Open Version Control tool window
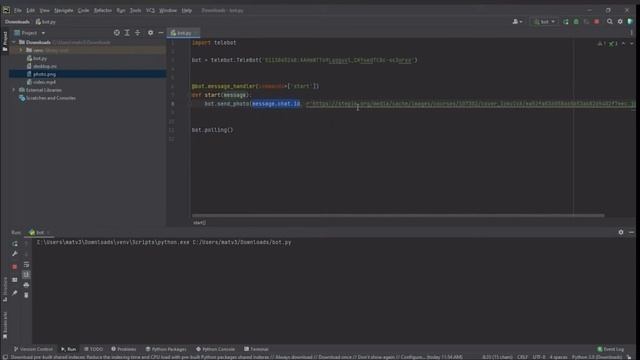This screenshot has width=640, height=360. point(33,349)
